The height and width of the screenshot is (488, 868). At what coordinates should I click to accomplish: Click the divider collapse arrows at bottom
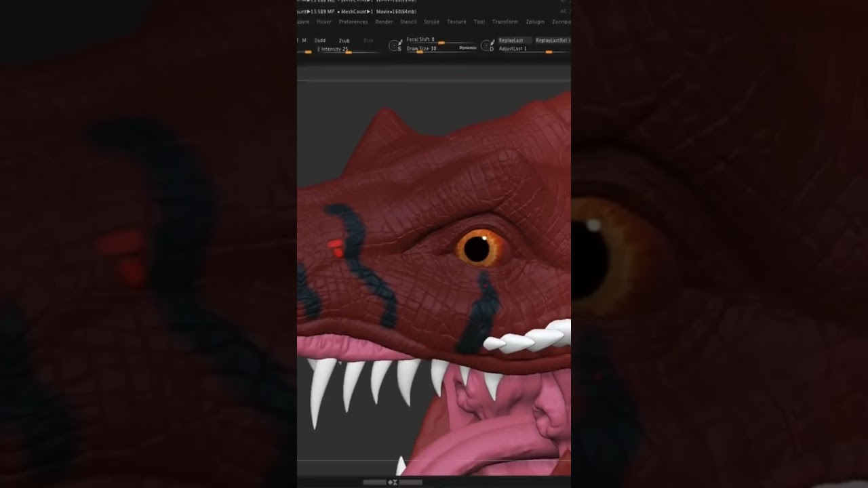pyautogui.click(x=393, y=483)
